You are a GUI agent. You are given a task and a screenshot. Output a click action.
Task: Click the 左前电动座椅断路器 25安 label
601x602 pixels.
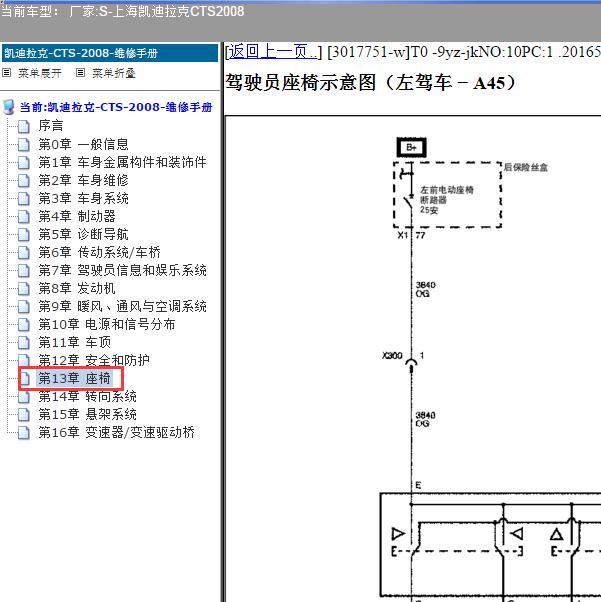tap(447, 200)
